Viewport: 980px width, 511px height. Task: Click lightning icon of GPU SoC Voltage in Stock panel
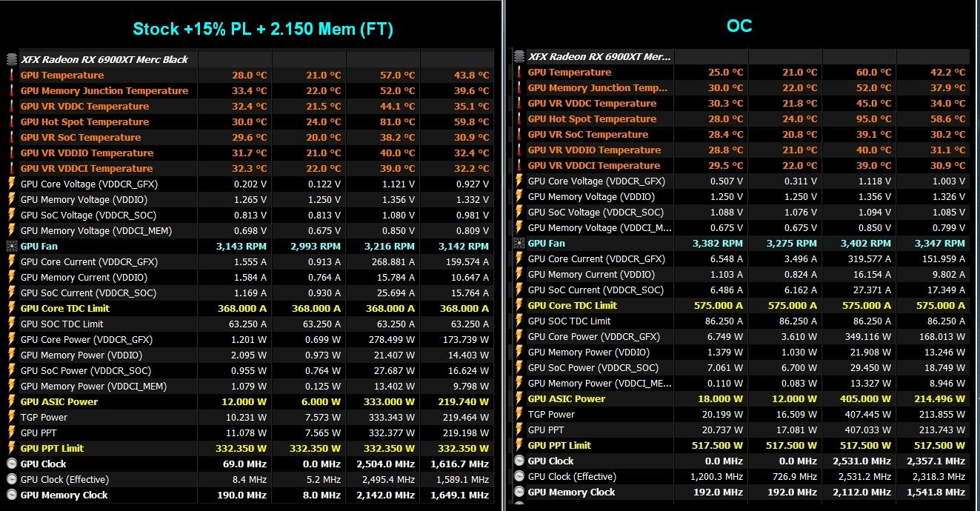11,215
